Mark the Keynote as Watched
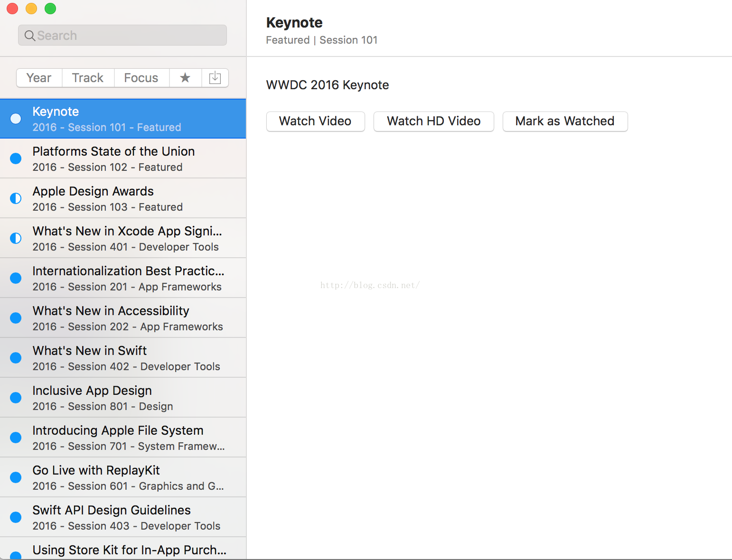Image resolution: width=732 pixels, height=560 pixels. [565, 121]
